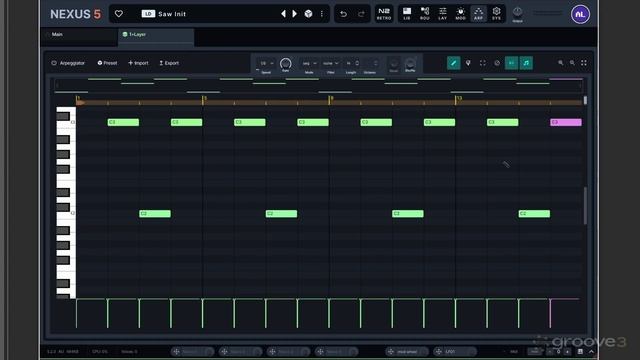This screenshot has width=640, height=360.
Task: Click the first macro slot in bottom bar
Action: (192, 351)
